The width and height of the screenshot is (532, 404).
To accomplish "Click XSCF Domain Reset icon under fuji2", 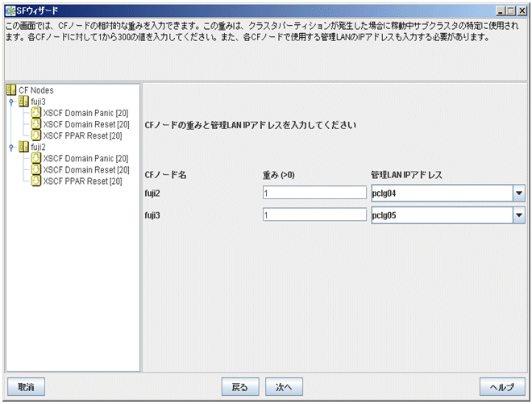I will click(x=36, y=169).
